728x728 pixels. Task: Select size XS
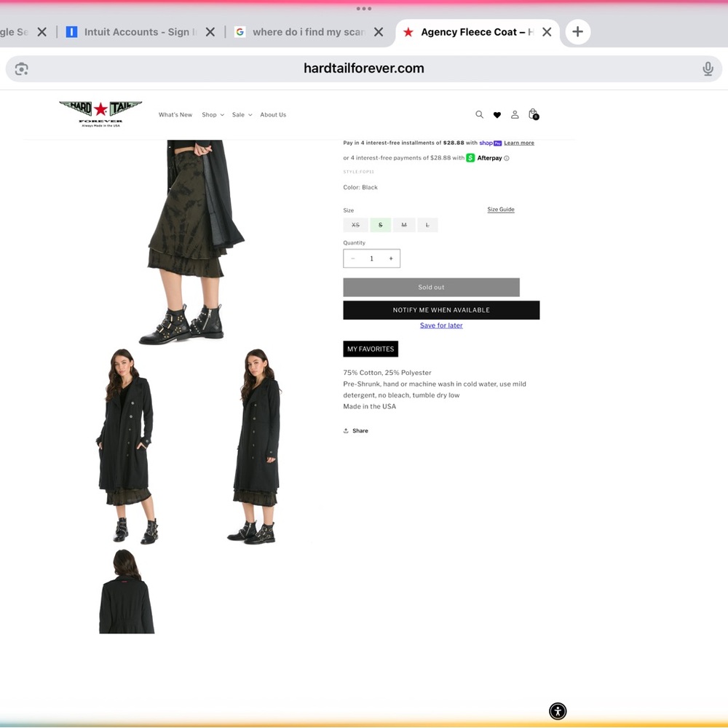pos(356,225)
